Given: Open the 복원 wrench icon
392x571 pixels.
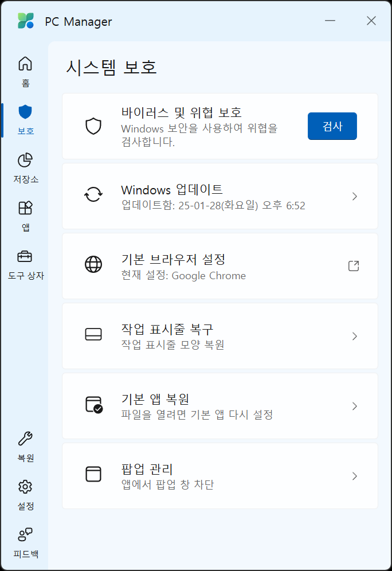Looking at the screenshot, I should pos(25,439).
